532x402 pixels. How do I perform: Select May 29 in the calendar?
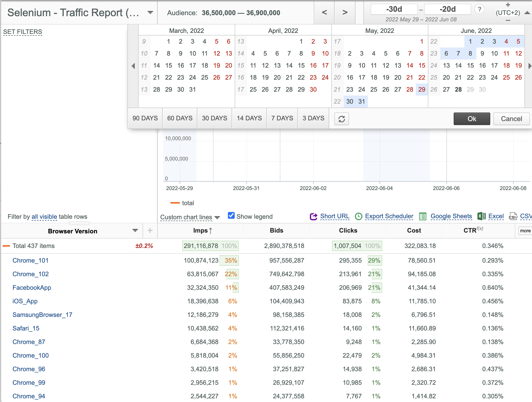[422, 90]
